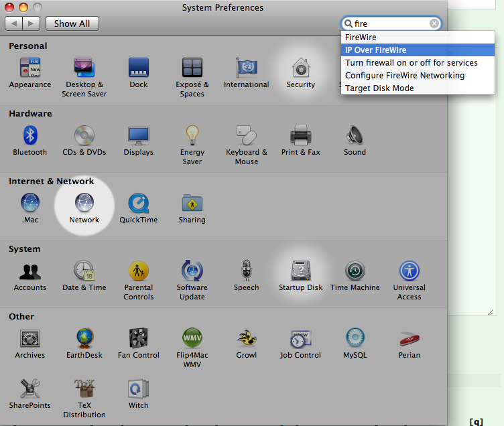
Task: Open the Security preferences icon
Action: (x=300, y=68)
